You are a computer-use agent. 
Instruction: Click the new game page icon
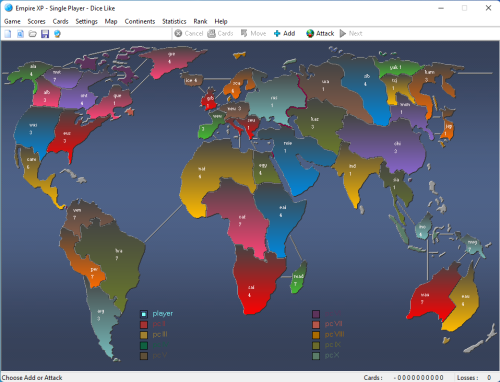[8, 34]
